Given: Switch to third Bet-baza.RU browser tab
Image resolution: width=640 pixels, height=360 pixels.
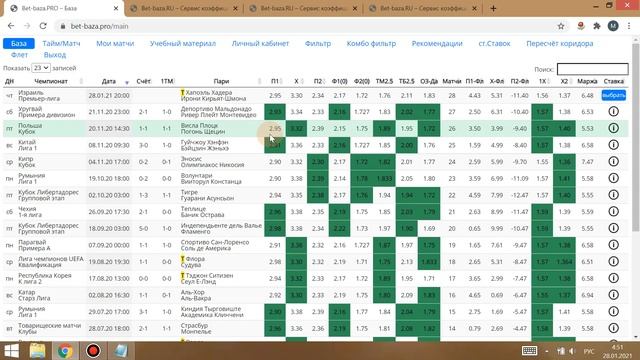Looking at the screenshot, I should (303, 8).
